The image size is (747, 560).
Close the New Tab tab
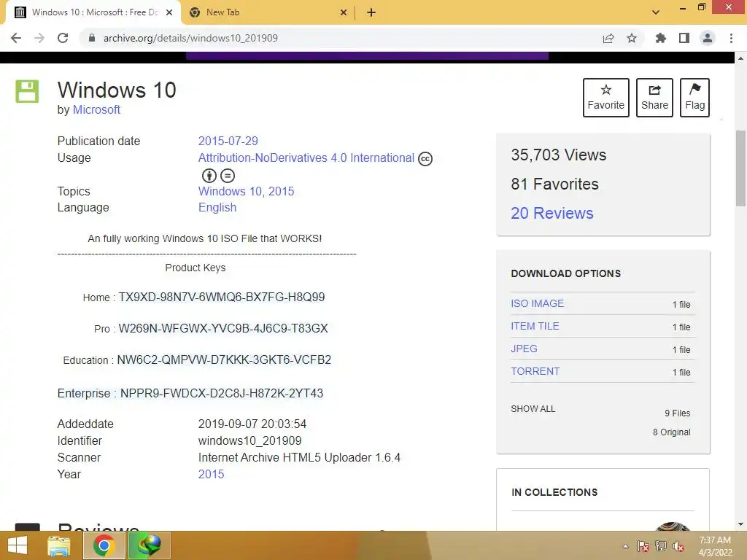tap(344, 12)
